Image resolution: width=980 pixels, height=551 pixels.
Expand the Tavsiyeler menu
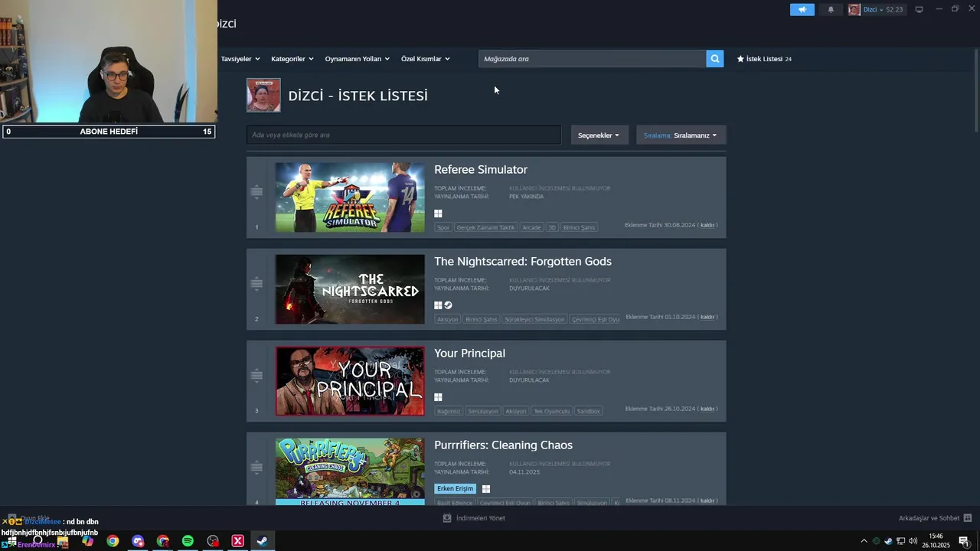[x=240, y=59]
